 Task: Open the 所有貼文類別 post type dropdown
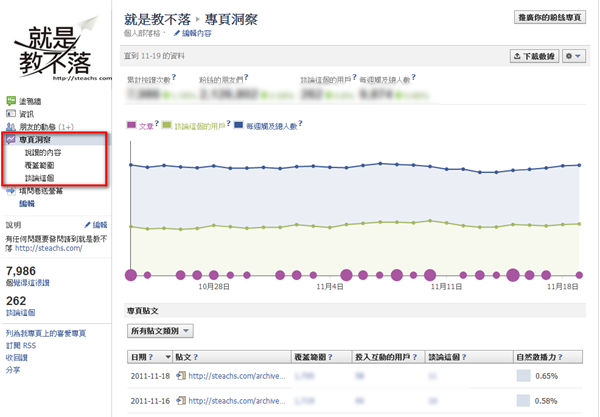coord(161,330)
